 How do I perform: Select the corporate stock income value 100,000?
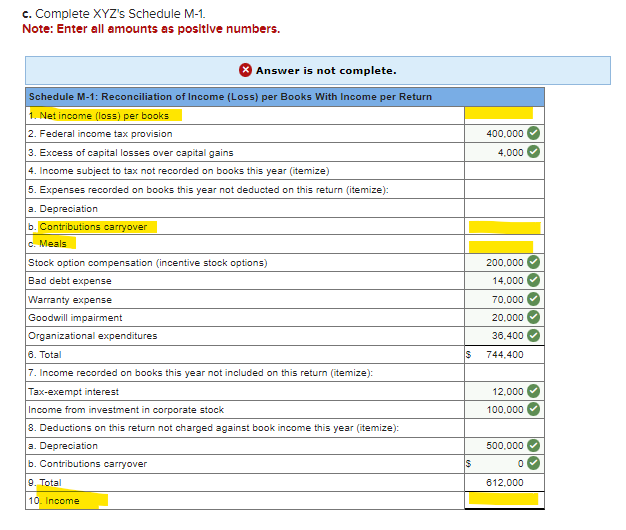(x=505, y=409)
